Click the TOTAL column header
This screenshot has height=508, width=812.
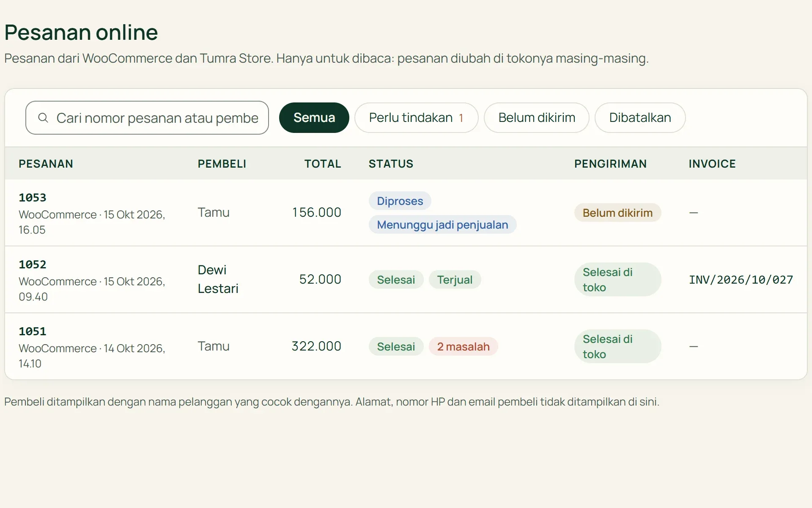[323, 164]
